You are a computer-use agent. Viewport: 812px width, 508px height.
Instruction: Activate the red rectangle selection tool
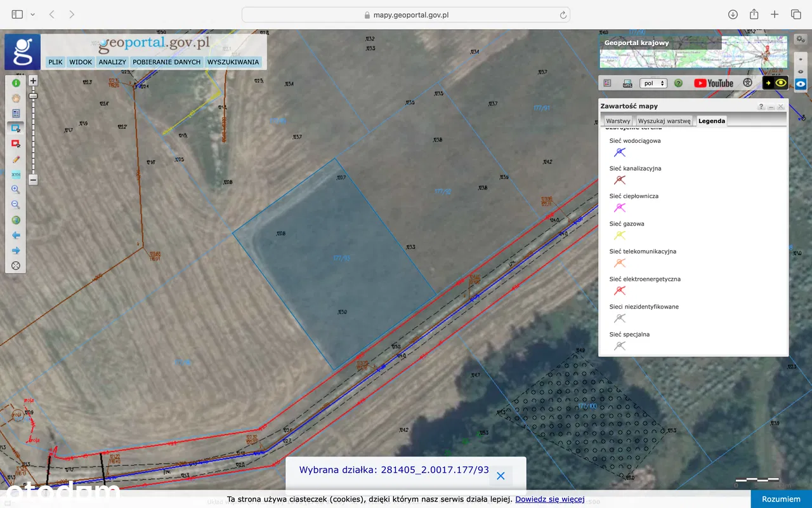point(16,144)
